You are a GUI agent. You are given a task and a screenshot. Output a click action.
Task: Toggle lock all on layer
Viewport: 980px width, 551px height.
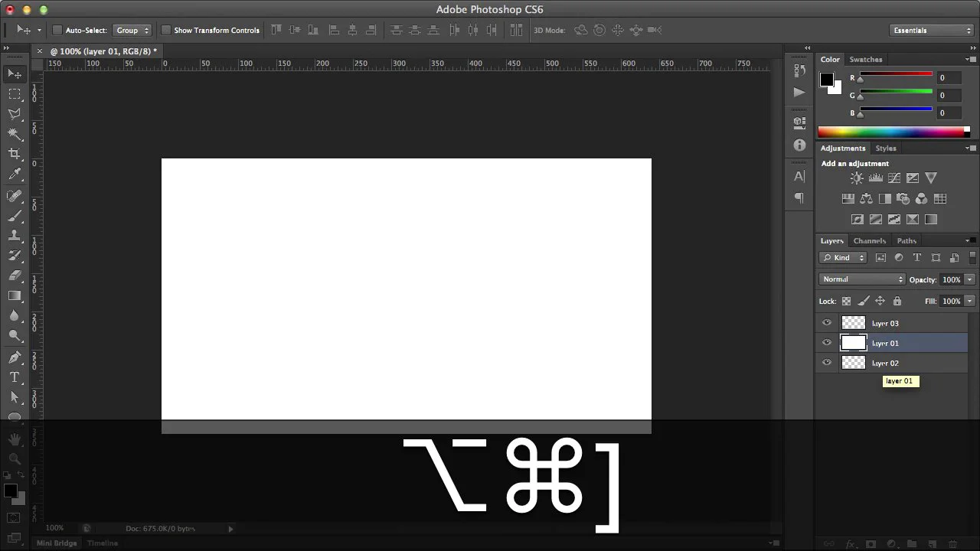[x=897, y=302]
